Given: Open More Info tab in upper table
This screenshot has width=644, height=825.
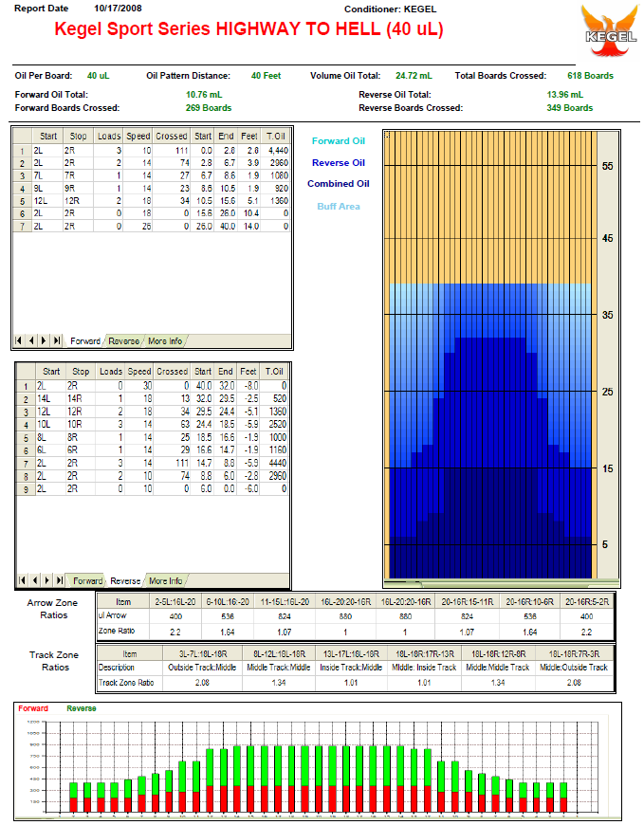Looking at the screenshot, I should (165, 341).
